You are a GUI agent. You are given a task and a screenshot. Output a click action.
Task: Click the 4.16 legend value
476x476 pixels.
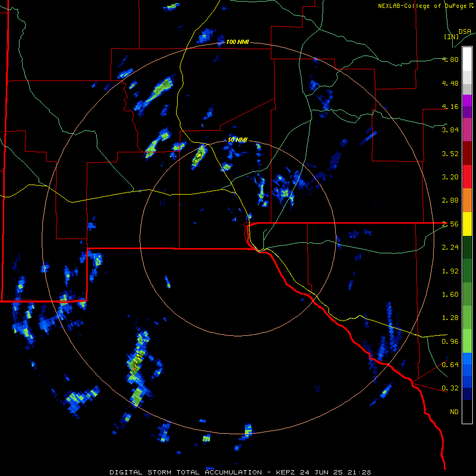coord(450,106)
